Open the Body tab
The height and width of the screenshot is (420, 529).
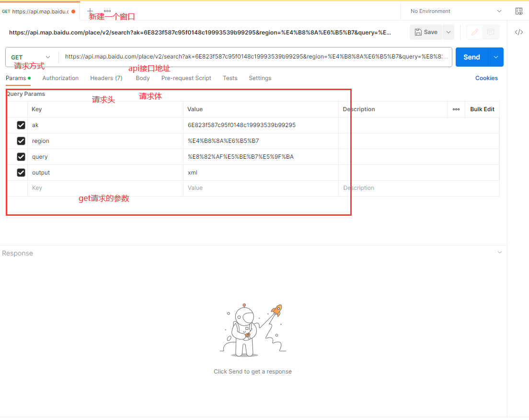[x=143, y=78]
